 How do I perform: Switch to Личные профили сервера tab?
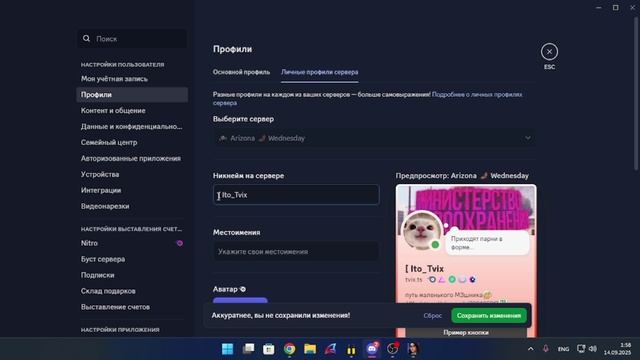[320, 72]
